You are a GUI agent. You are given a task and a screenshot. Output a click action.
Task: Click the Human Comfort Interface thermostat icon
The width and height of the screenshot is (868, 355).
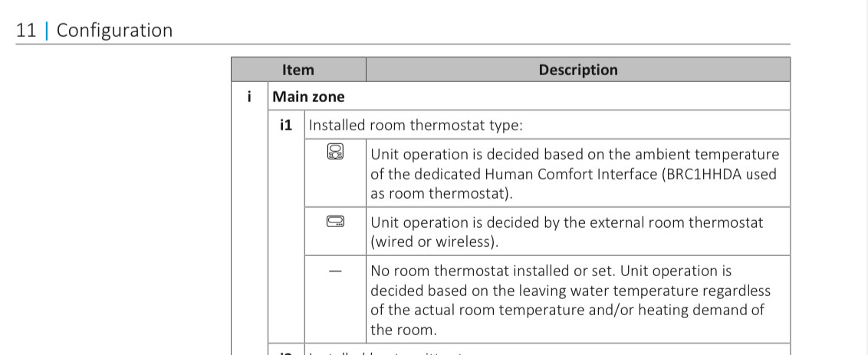click(335, 152)
